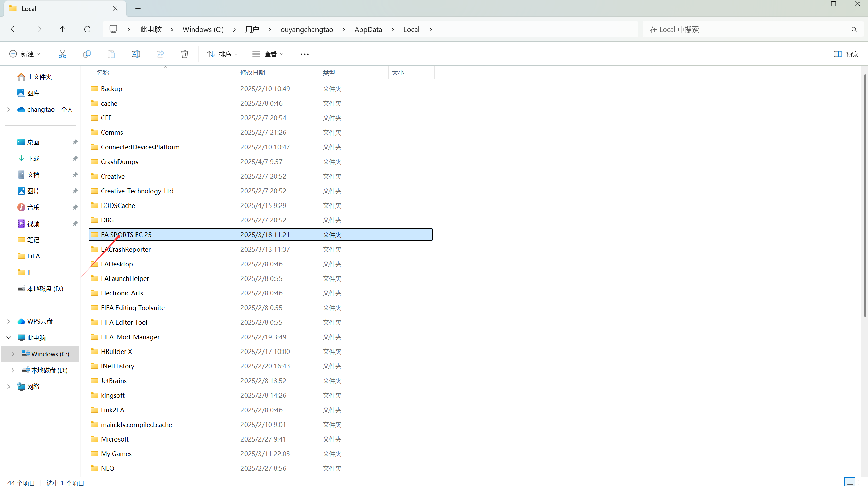Switch to details view in status bar
Image resolution: width=868 pixels, height=486 pixels.
(850, 482)
